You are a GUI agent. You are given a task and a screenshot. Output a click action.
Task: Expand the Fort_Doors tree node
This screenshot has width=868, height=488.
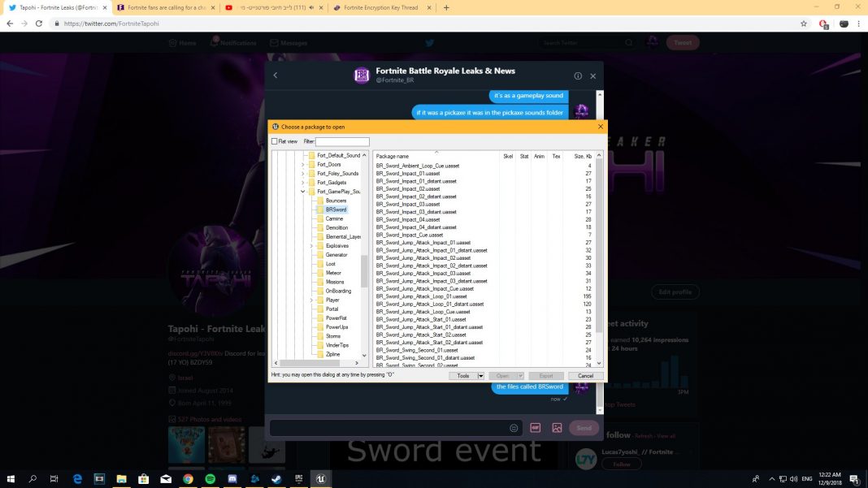303,164
